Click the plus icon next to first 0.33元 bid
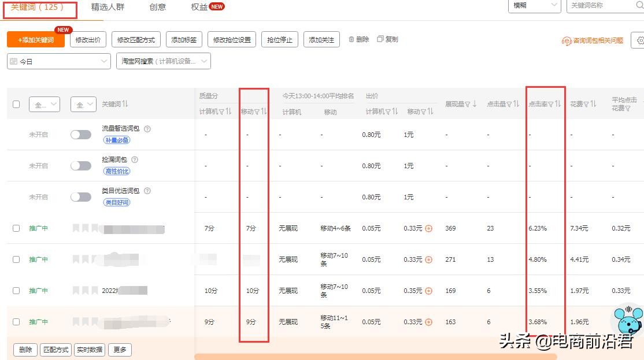 [429, 228]
